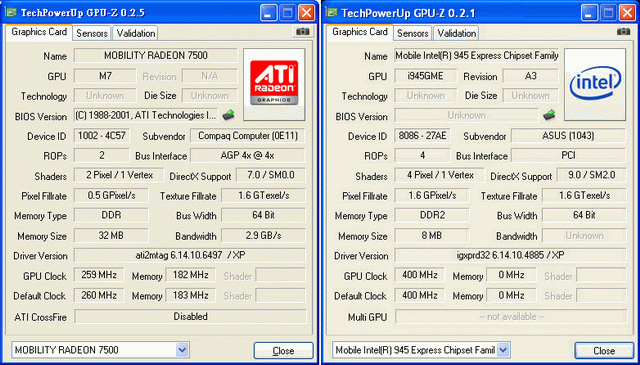Click Subvendor field Compaq Computer (0E11)

[248, 136]
